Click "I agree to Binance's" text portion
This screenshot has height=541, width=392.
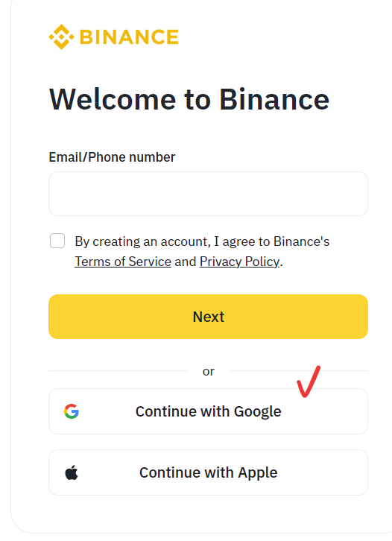[272, 241]
